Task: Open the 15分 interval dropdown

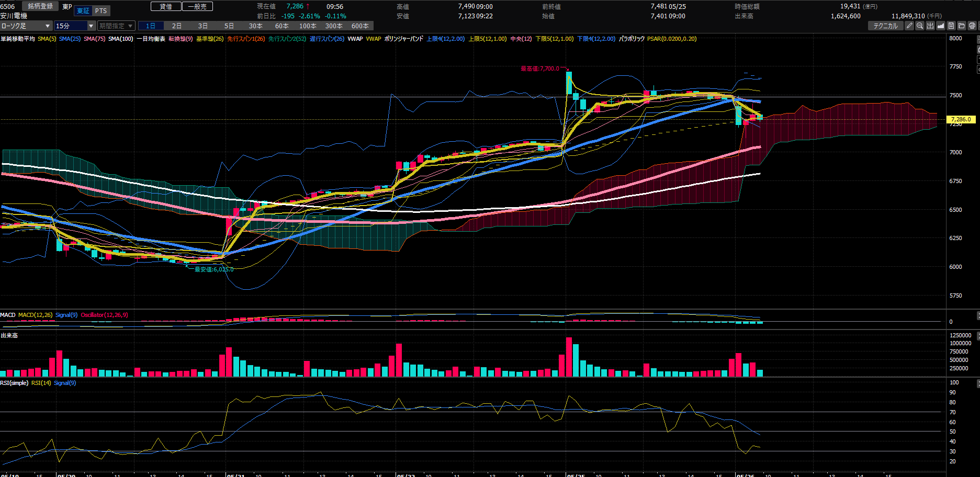Action: pos(75,26)
